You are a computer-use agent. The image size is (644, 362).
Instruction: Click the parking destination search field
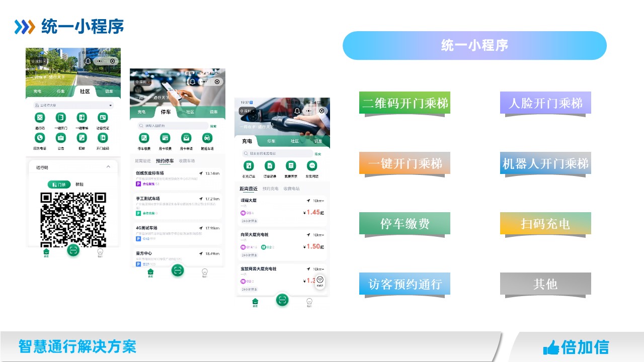(173, 126)
